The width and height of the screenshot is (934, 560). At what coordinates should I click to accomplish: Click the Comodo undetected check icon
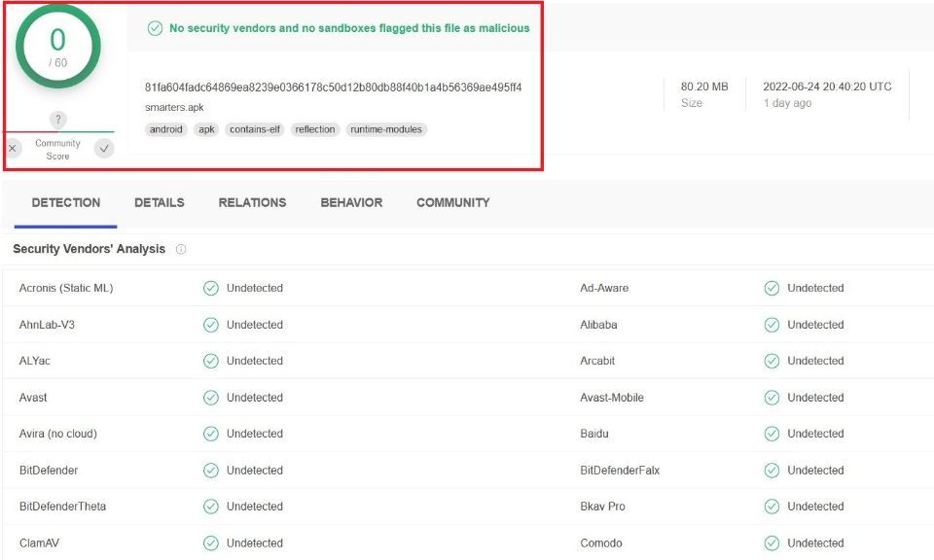(x=772, y=542)
